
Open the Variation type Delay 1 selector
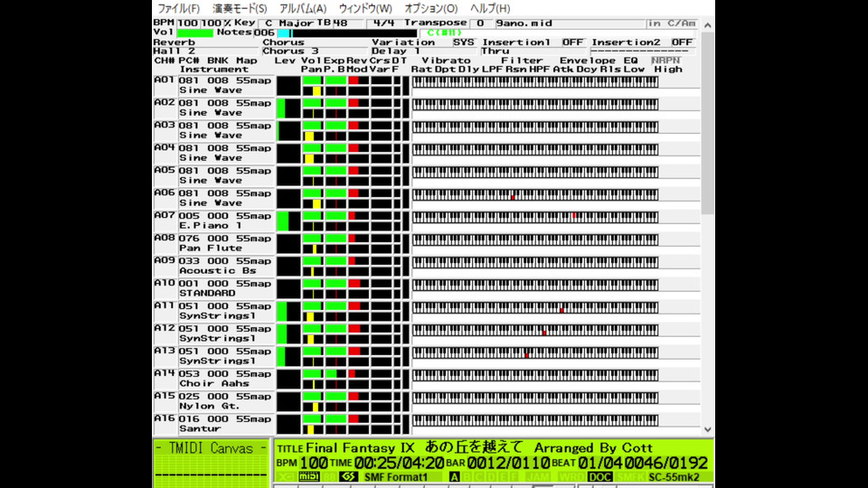tap(423, 51)
